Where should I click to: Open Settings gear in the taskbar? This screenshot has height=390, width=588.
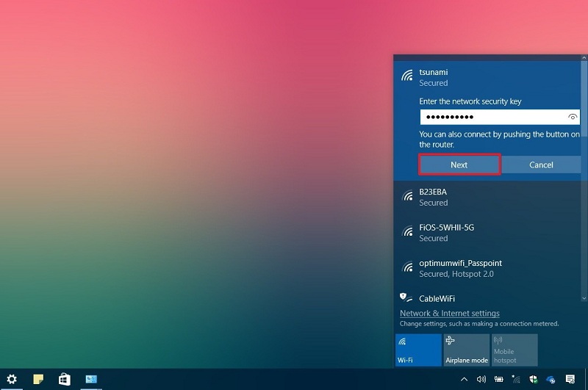pyautogui.click(x=12, y=379)
